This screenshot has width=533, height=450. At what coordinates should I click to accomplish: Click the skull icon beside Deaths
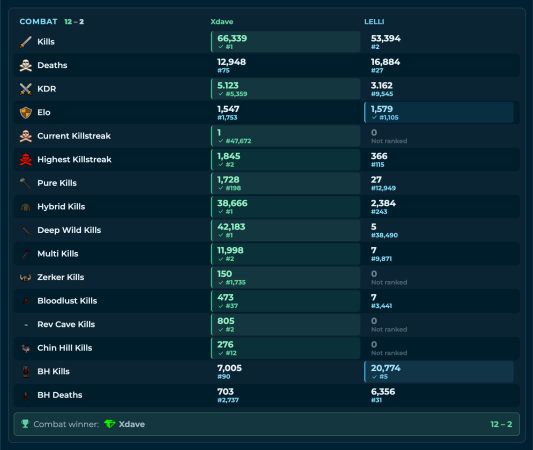pos(25,65)
